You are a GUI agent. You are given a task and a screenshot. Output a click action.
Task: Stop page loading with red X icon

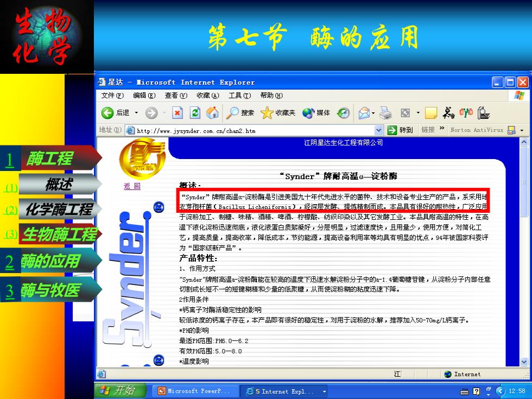point(178,113)
